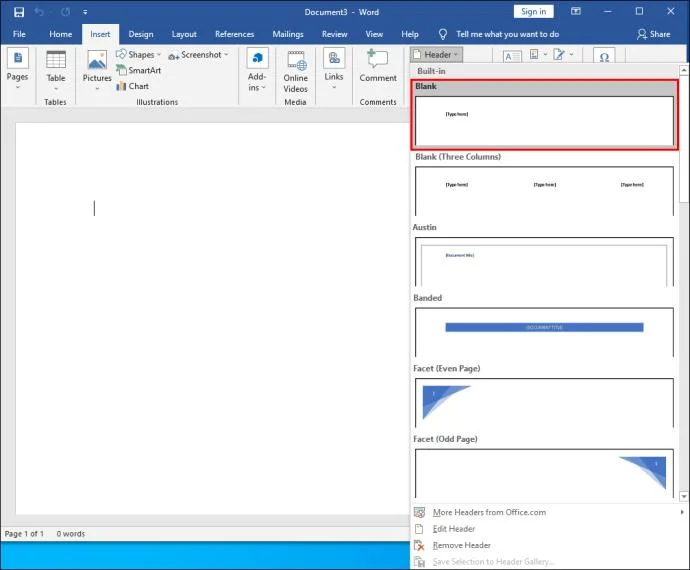Collapse the Header dropdown button
Viewport: 690px width, 570px height.
click(x=436, y=55)
